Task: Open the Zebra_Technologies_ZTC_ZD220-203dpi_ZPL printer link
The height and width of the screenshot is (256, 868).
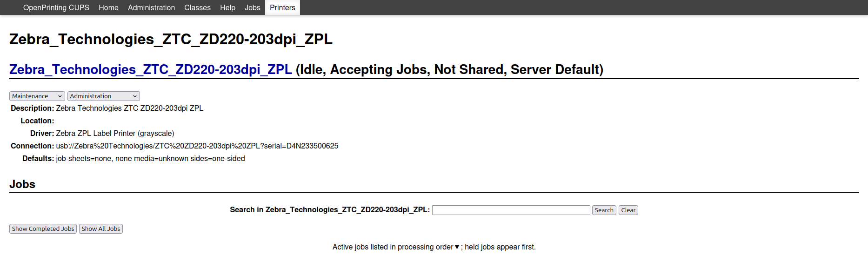Action: click(x=151, y=70)
